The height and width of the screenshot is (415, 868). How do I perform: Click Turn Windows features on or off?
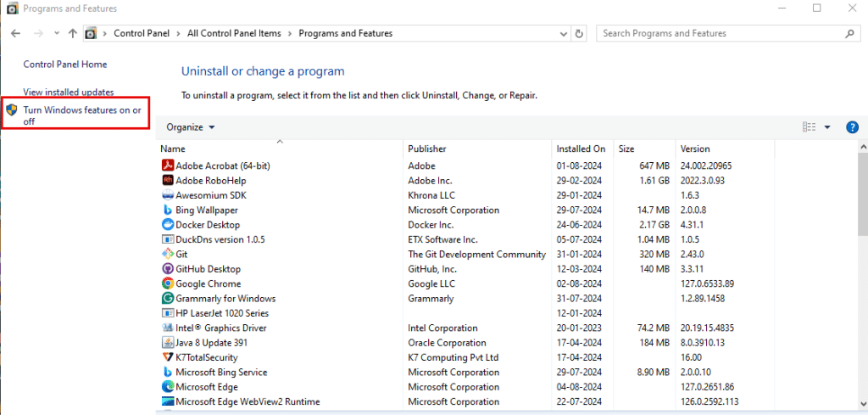82,115
